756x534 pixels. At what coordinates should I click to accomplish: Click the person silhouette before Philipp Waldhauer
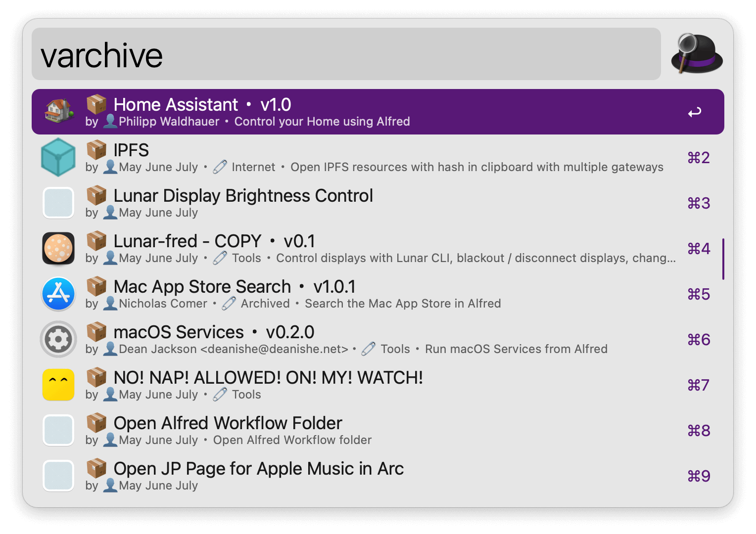click(x=110, y=121)
